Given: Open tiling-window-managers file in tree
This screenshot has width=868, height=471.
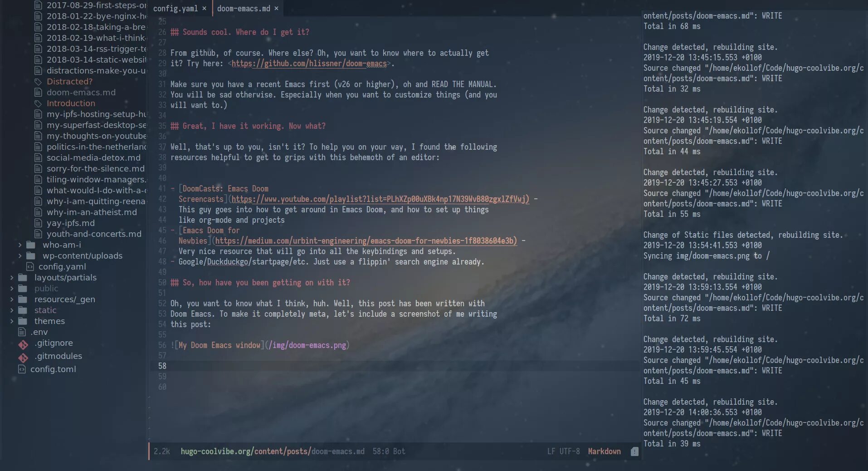Looking at the screenshot, I should click(x=97, y=180).
